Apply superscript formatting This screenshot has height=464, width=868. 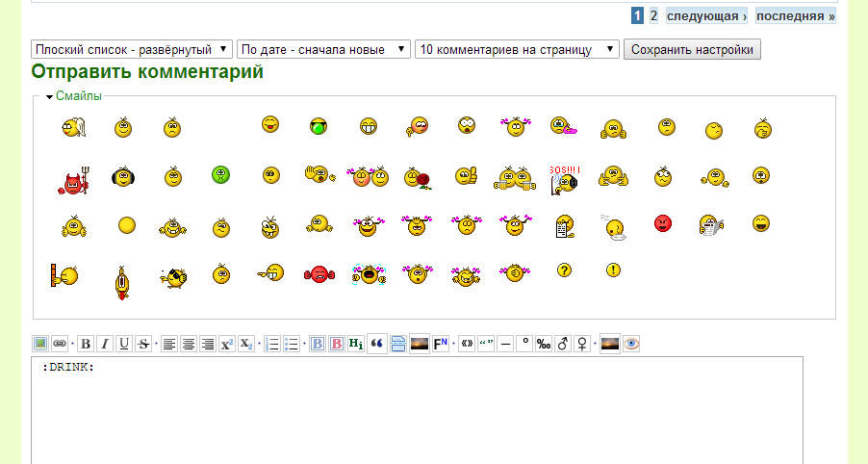click(x=227, y=344)
